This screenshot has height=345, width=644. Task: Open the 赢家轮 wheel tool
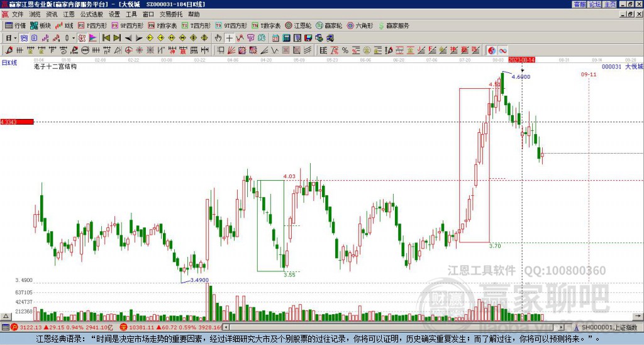[329, 25]
